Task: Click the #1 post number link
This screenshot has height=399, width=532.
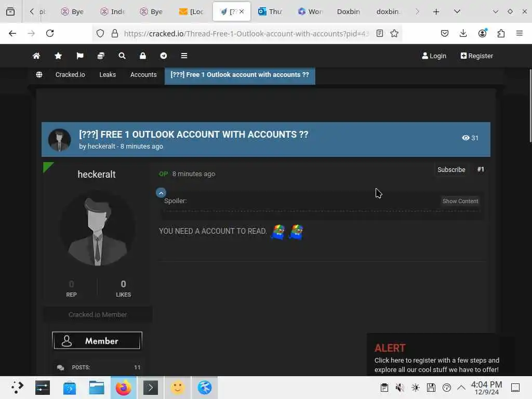Action: click(481, 169)
